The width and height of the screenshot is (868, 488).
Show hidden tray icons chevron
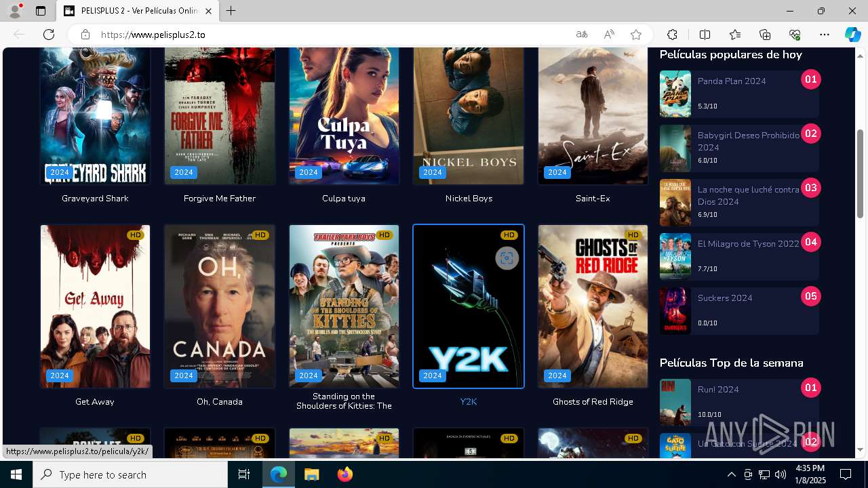click(x=731, y=474)
